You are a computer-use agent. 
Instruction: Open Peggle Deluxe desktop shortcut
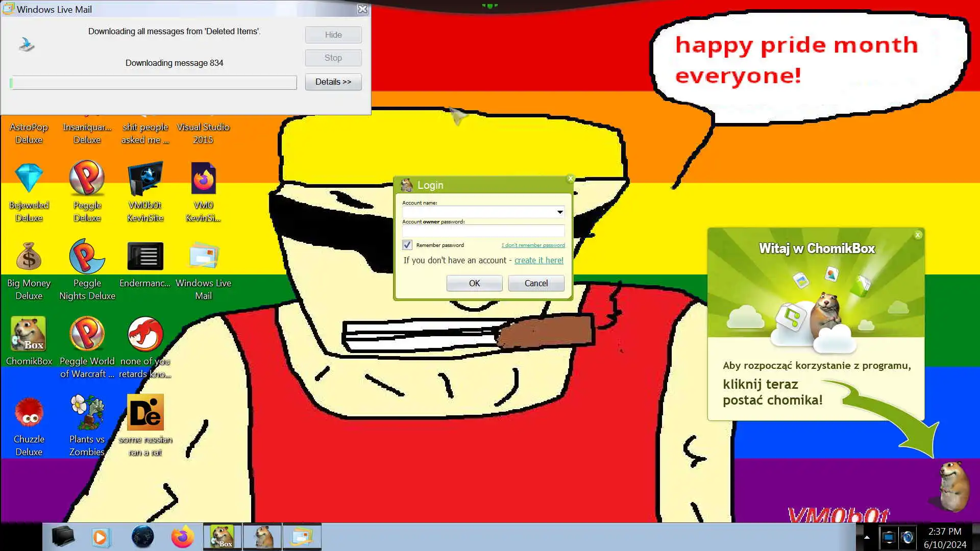(x=87, y=179)
